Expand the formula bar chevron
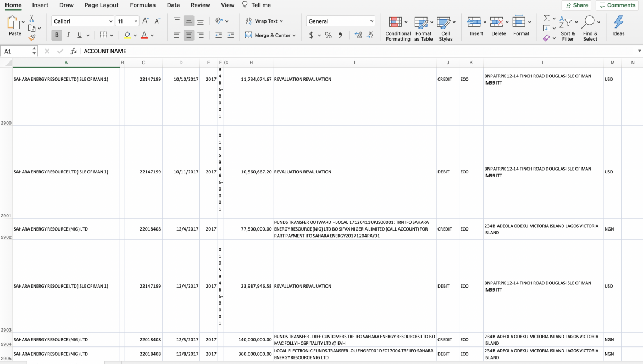This screenshot has width=643, height=364. coord(639,51)
